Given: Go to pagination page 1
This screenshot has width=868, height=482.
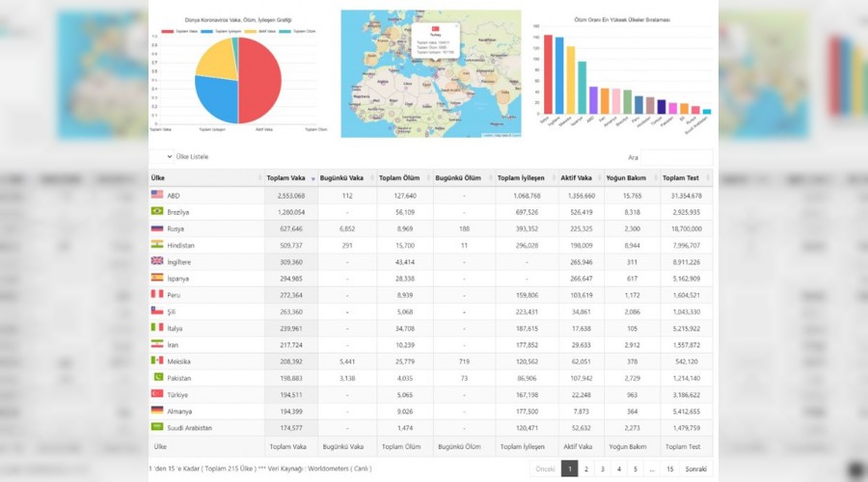Looking at the screenshot, I should 569,469.
